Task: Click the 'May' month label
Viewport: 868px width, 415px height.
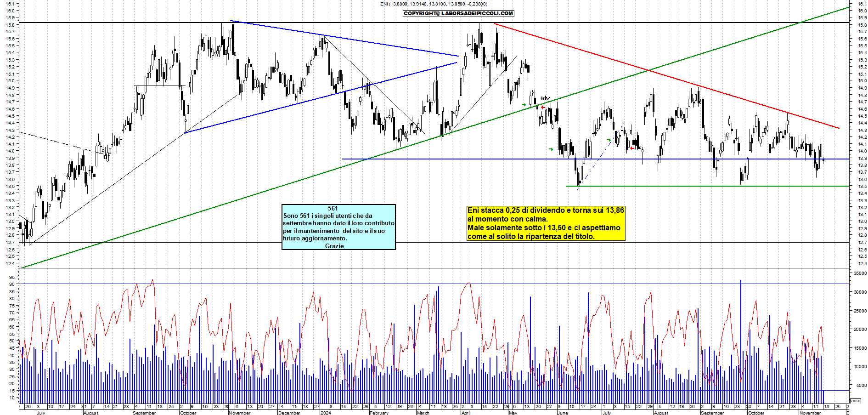Action: [513, 413]
